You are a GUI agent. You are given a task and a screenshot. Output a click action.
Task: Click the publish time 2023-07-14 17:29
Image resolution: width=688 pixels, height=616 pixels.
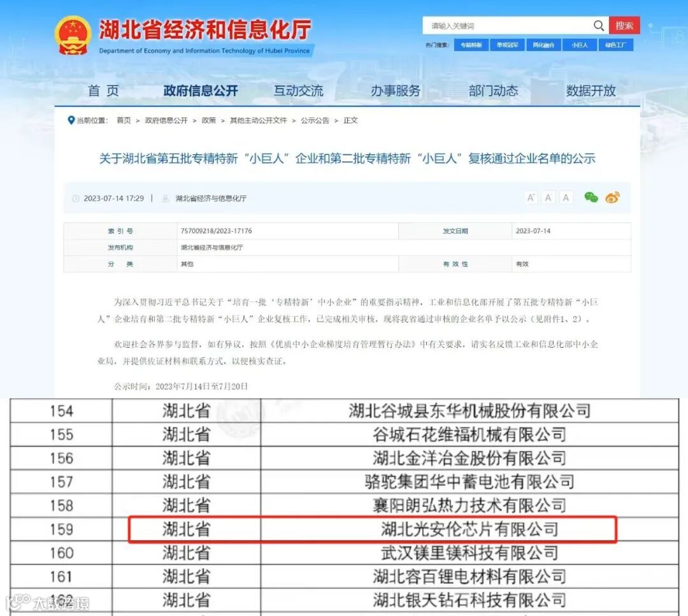coord(113,198)
